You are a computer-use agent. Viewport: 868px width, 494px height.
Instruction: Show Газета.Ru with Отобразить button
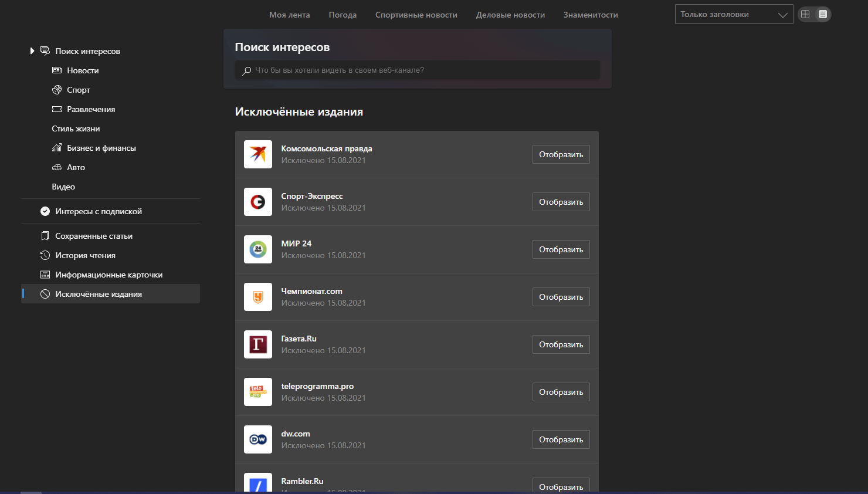(561, 344)
